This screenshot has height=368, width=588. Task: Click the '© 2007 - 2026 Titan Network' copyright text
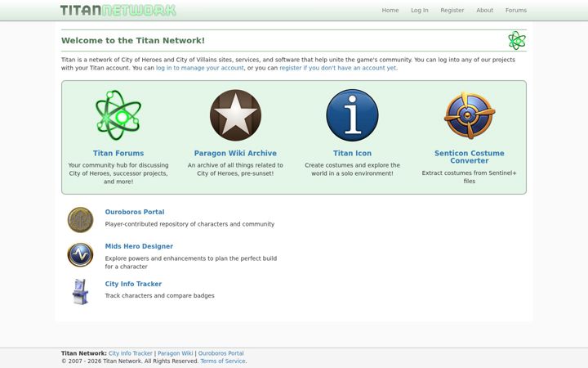pyautogui.click(x=130, y=361)
